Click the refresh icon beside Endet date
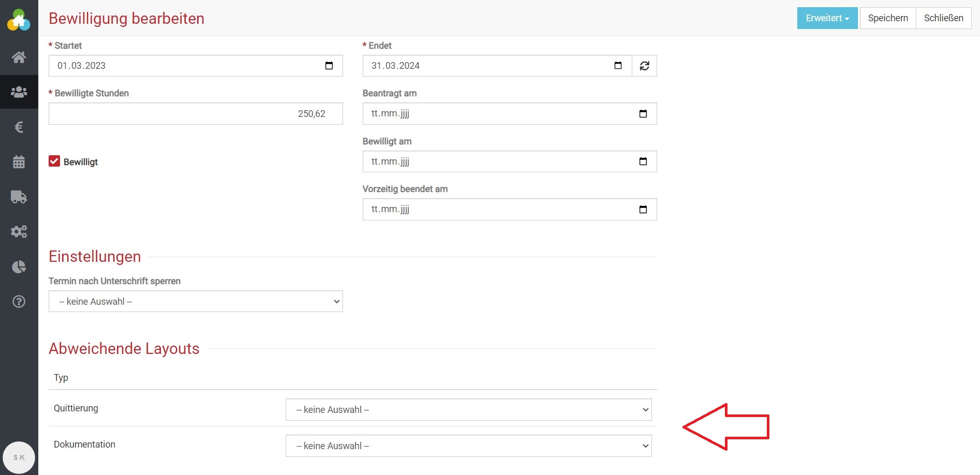Viewport: 980px width, 475px height. coord(644,66)
